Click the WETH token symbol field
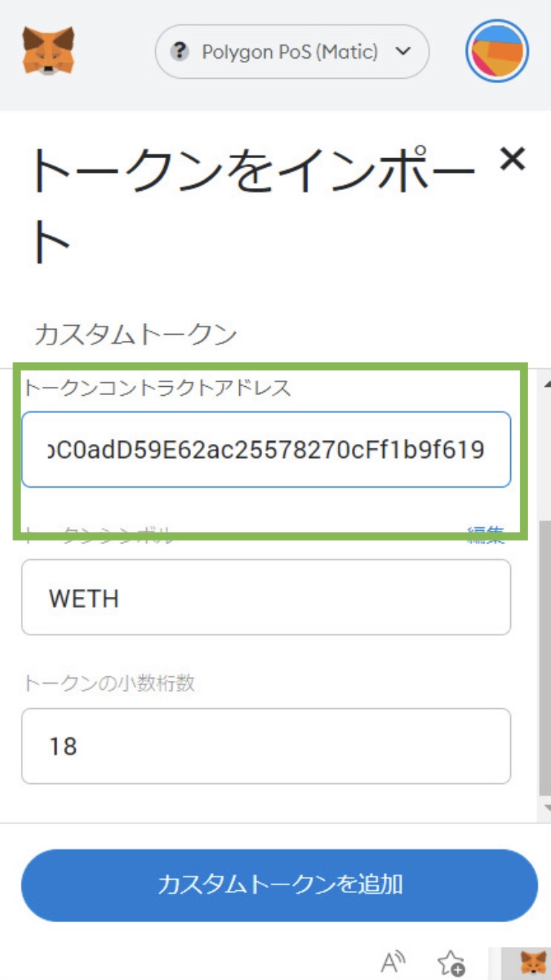 [266, 598]
